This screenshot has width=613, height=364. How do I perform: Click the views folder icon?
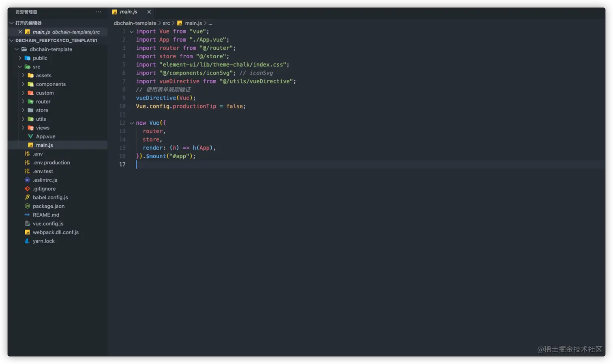pyautogui.click(x=30, y=128)
